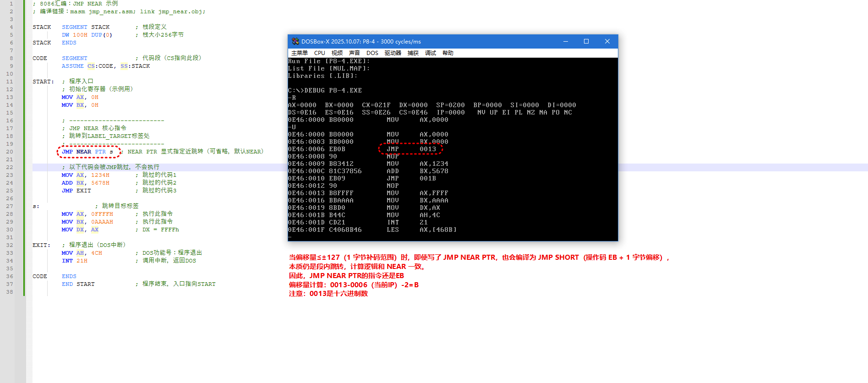Click 'MOV DX, AX' in the editor
The image size is (868, 383).
pyautogui.click(x=80, y=230)
